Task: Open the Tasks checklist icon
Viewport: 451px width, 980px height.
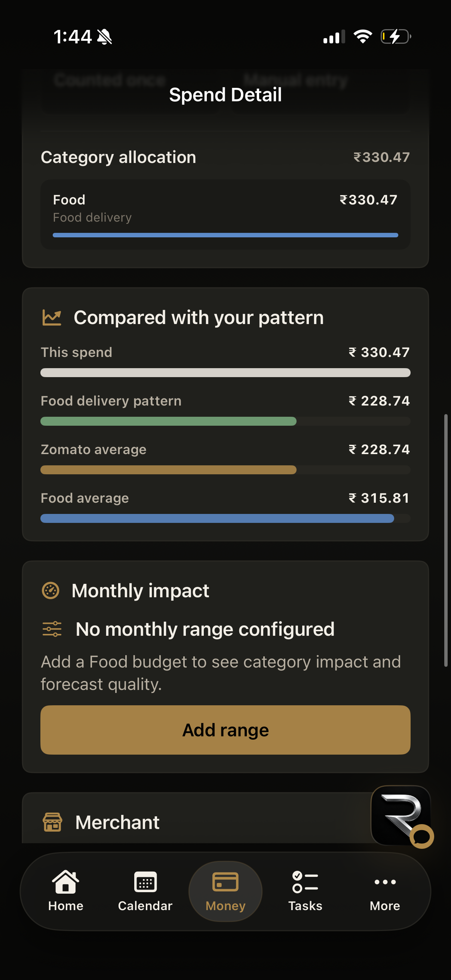Action: [305, 881]
